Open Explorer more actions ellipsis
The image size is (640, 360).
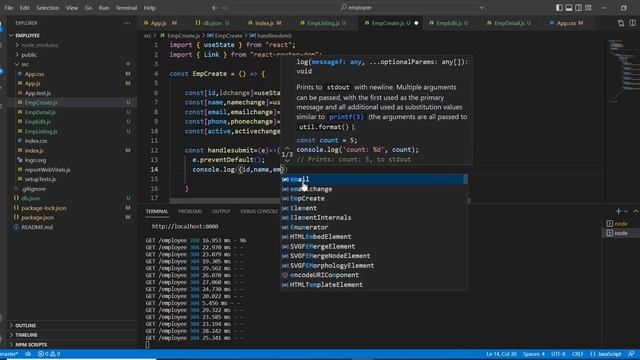coord(127,23)
